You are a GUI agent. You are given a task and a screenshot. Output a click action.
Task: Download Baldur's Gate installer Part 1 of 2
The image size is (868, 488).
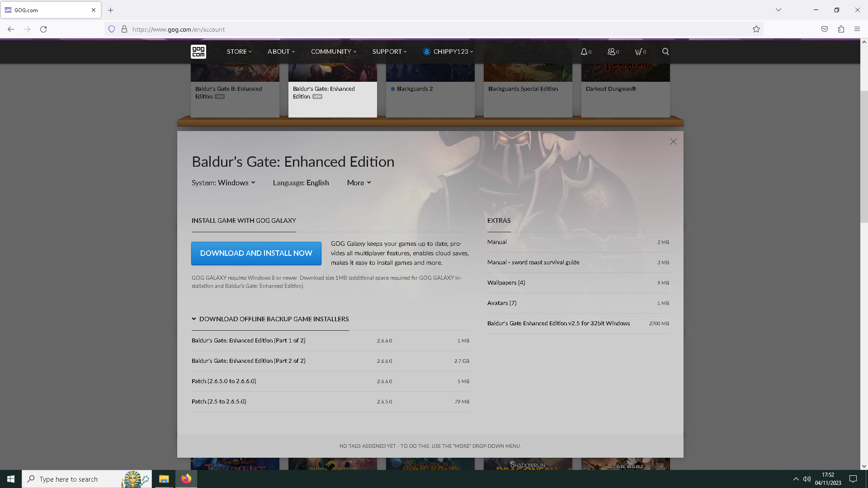coord(330,341)
